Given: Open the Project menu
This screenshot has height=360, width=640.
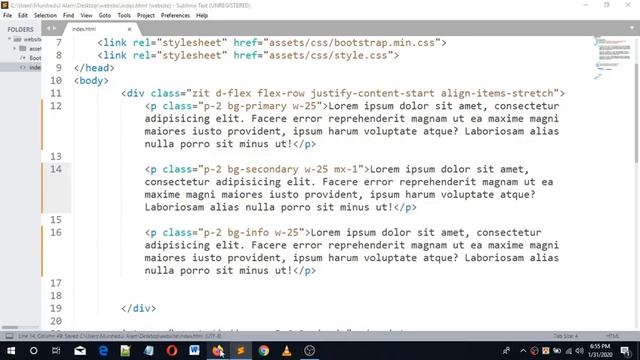Looking at the screenshot, I should [x=146, y=16].
